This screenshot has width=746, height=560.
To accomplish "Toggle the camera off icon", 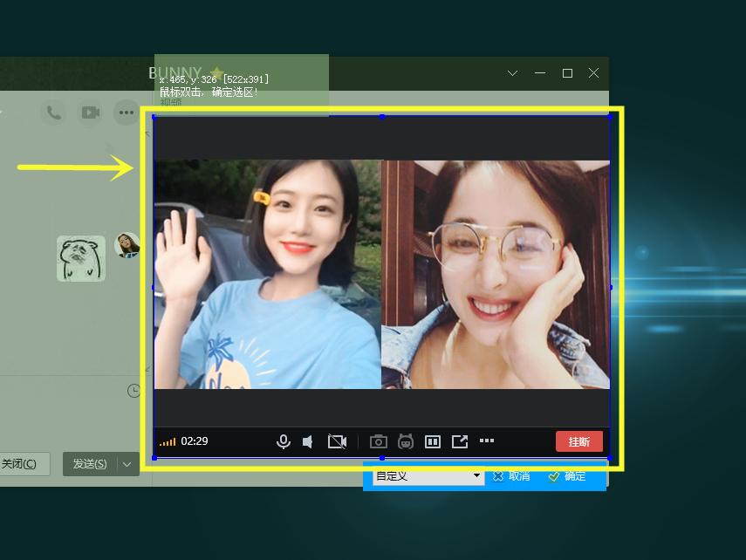I will [x=337, y=442].
